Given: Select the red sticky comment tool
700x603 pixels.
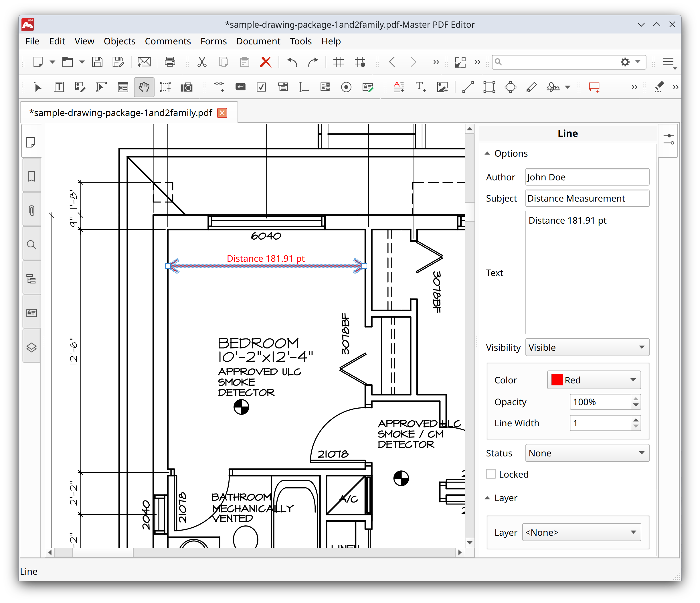Looking at the screenshot, I should click(x=594, y=87).
